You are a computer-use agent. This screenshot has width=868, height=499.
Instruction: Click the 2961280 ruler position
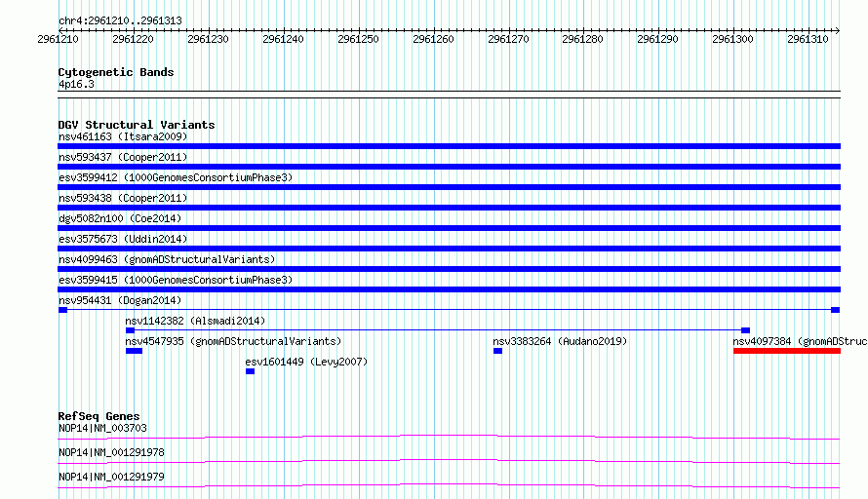582,39
